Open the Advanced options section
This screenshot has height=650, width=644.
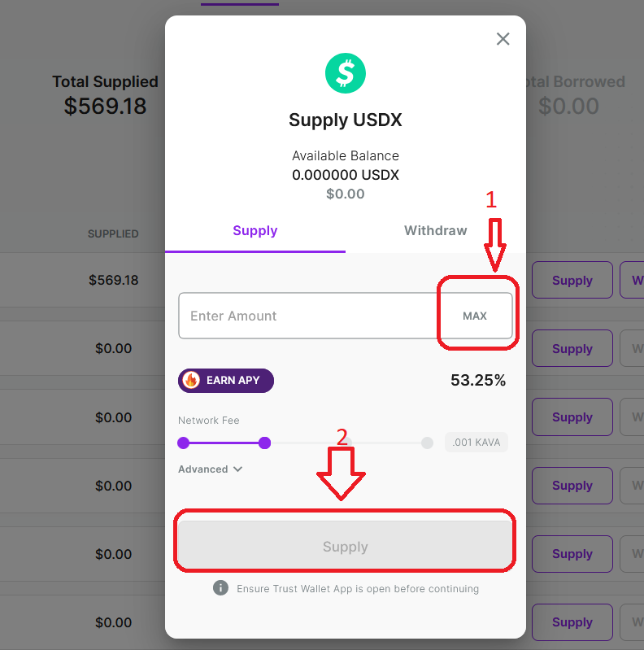(x=210, y=469)
